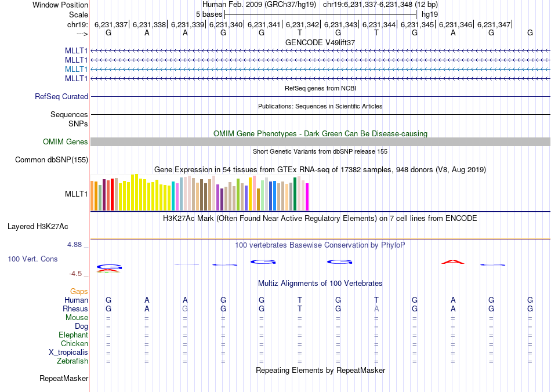Select the Rhesus species label
This screenshot has width=551, height=392.
pos(75,308)
